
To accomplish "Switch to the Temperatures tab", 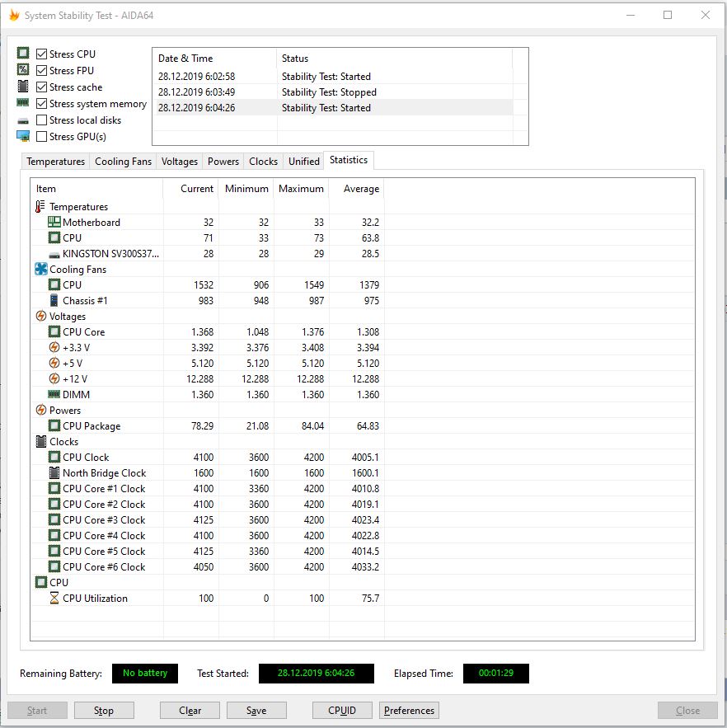I will pyautogui.click(x=55, y=161).
